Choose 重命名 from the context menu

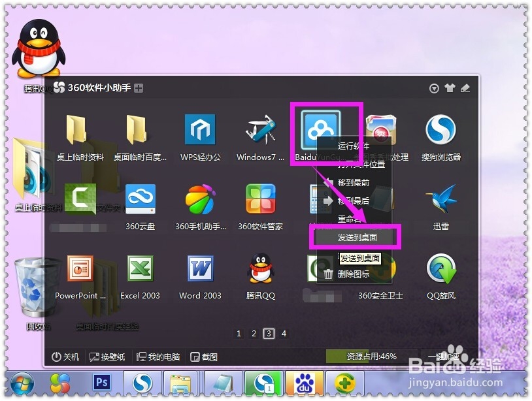[354, 219]
